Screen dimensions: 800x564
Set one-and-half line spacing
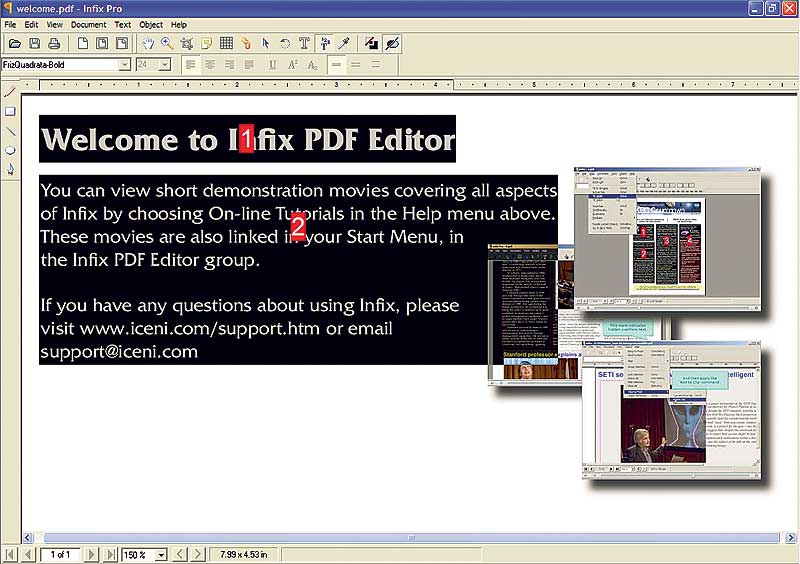point(356,65)
